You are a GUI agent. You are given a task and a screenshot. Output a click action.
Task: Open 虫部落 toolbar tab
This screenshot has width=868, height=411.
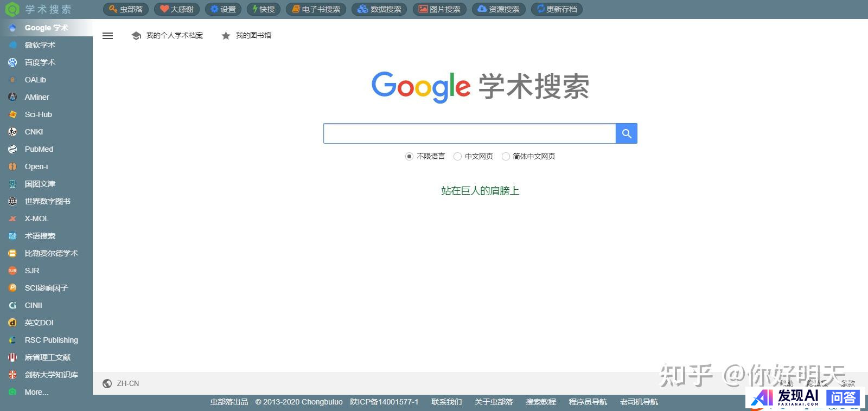click(x=126, y=9)
